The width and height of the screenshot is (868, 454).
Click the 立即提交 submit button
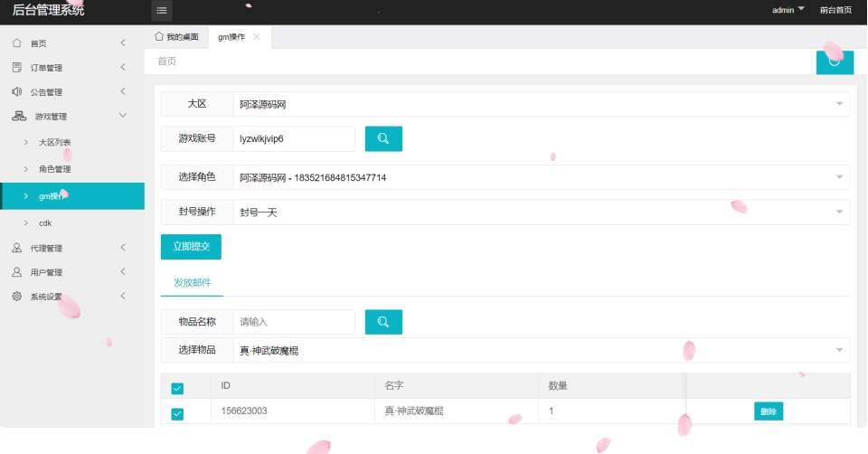(191, 247)
